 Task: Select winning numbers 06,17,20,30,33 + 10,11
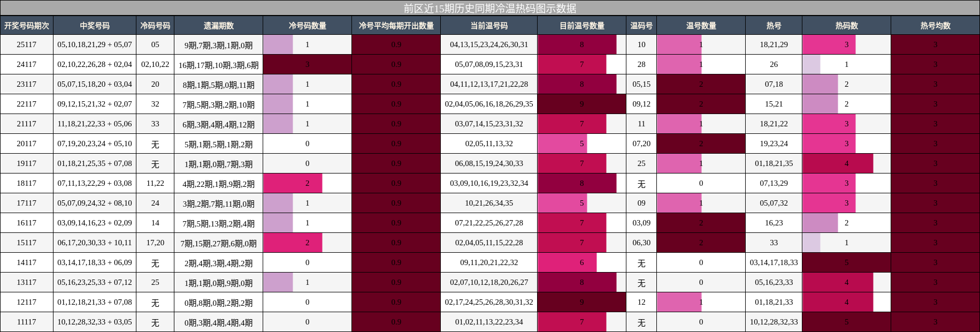tap(95, 243)
